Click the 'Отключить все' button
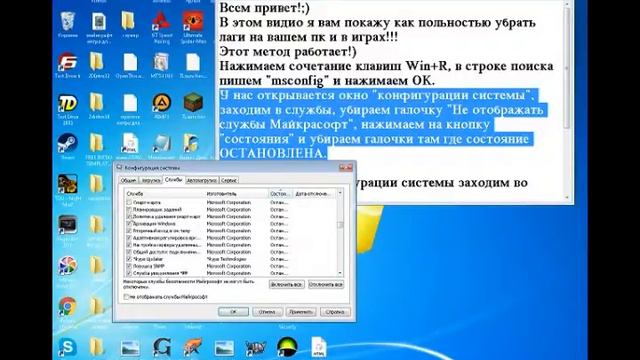 326,284
